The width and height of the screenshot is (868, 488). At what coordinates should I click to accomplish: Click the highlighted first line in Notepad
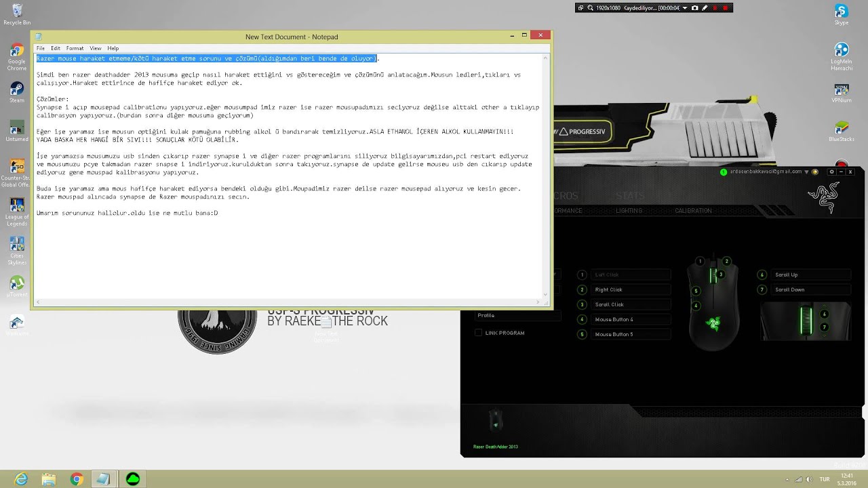tap(206, 58)
